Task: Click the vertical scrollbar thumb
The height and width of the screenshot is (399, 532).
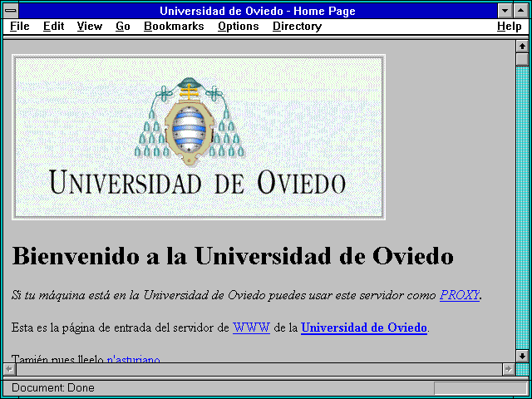Action: tap(522, 59)
